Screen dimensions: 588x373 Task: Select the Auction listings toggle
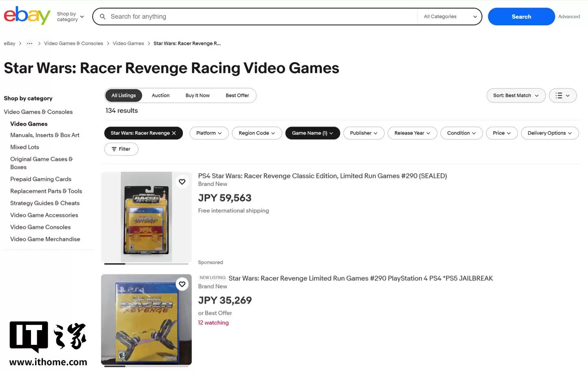click(160, 96)
